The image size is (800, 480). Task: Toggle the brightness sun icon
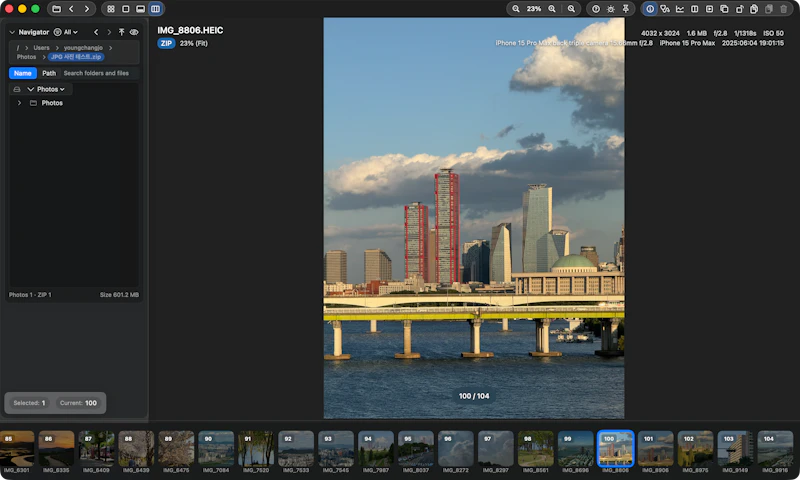pyautogui.click(x=611, y=9)
